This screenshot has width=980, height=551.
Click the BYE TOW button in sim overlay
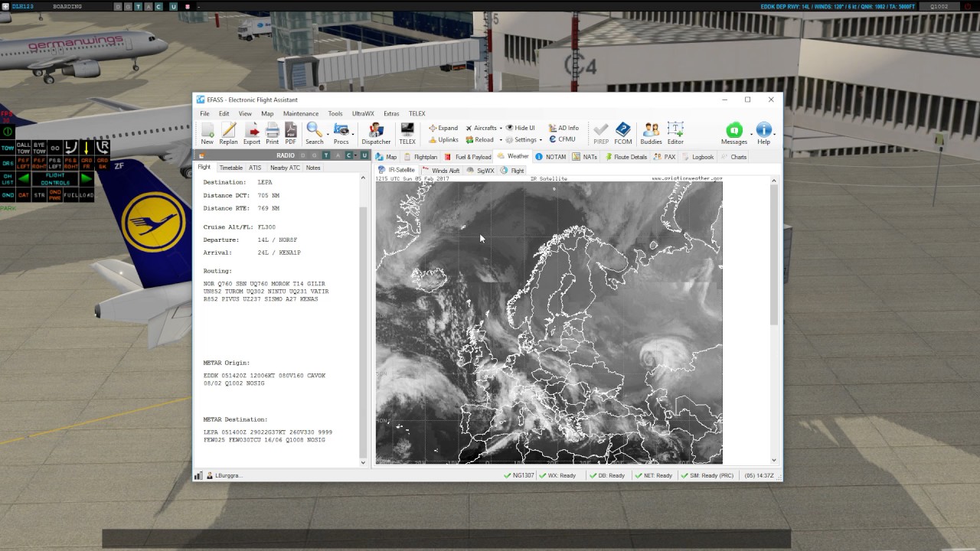(39, 148)
